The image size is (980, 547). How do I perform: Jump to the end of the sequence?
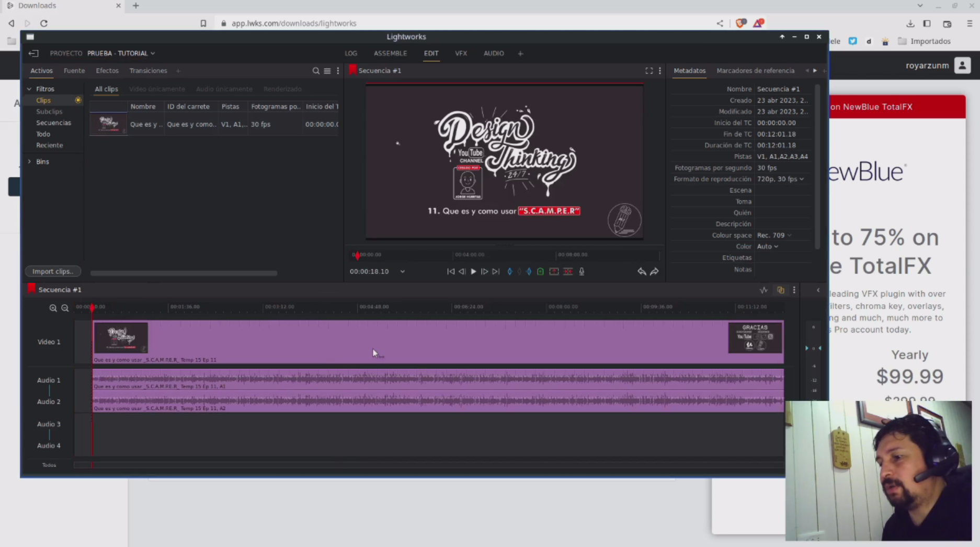(496, 271)
